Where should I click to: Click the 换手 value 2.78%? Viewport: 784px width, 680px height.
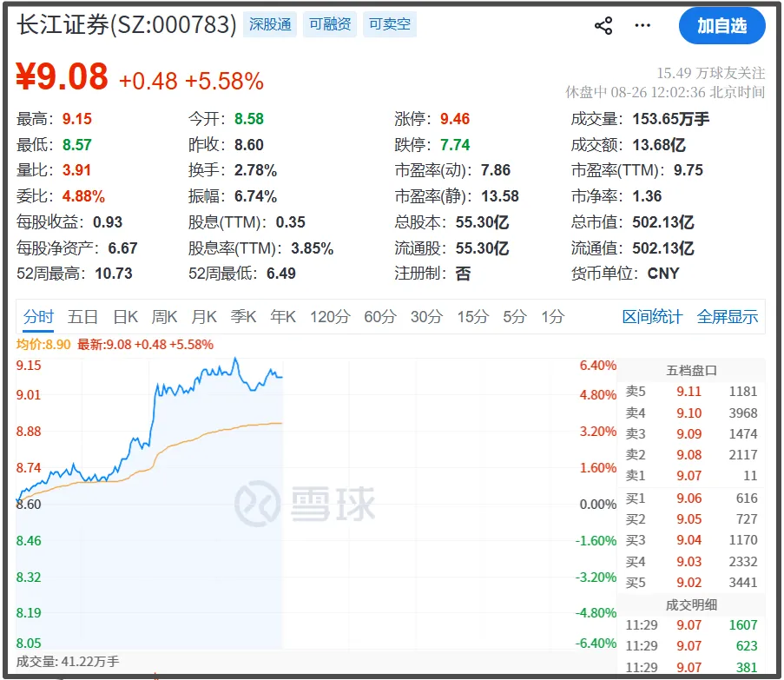tap(255, 170)
